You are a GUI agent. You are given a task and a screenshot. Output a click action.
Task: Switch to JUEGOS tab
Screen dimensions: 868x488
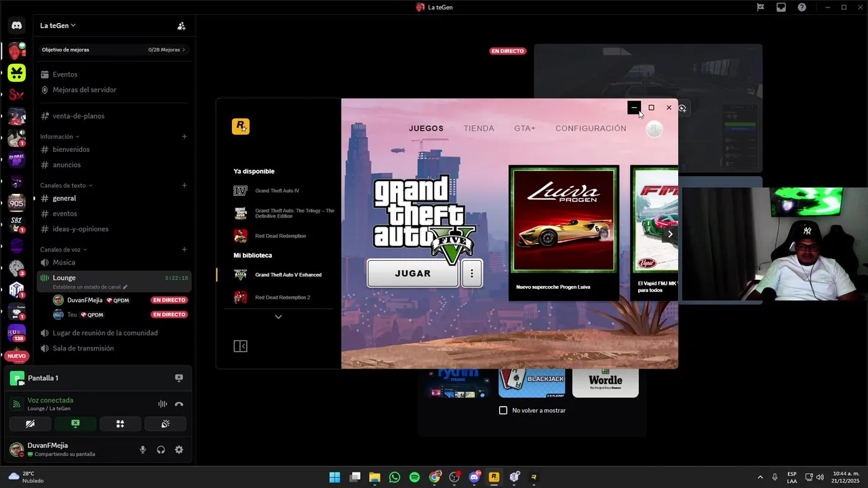click(426, 128)
